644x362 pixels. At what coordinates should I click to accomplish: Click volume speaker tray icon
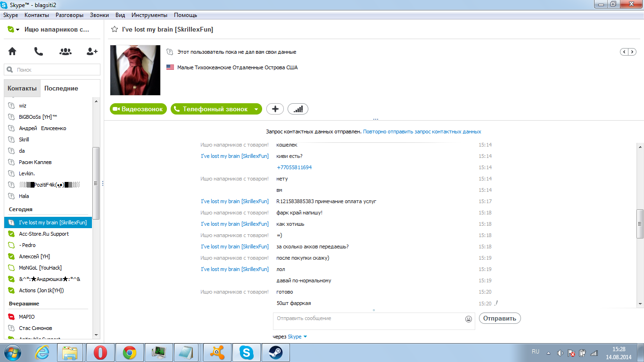(560, 353)
